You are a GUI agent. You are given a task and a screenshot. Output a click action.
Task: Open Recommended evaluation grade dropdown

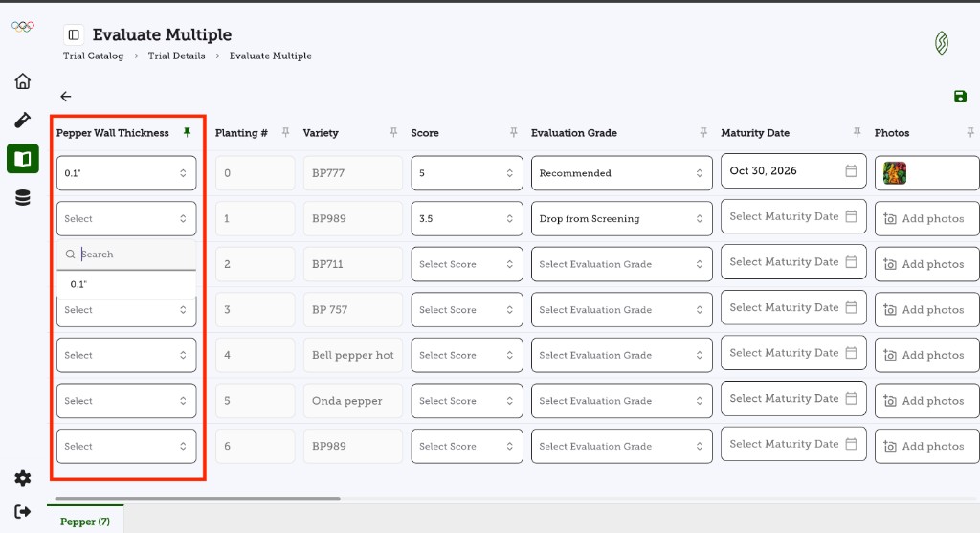click(622, 173)
